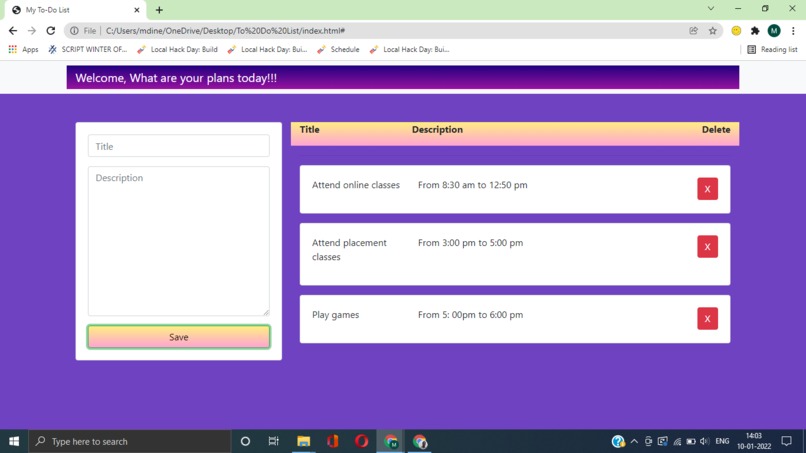Click the Welcome banner heading text

tap(176, 78)
